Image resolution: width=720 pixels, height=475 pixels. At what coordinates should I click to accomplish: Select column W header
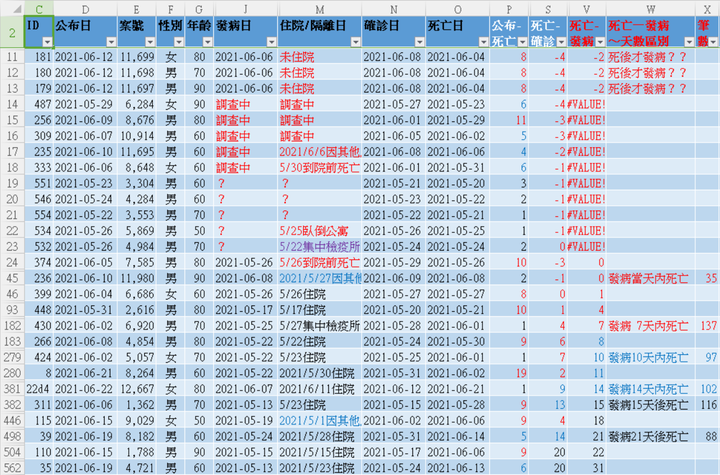651,9
